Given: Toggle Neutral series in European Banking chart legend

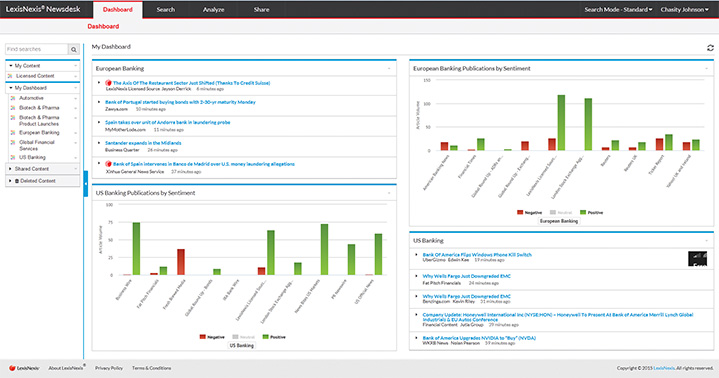Looking at the screenshot, I should click(561, 212).
